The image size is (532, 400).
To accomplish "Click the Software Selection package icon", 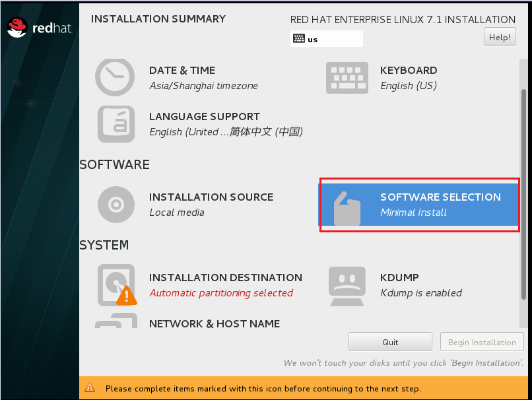I will (347, 209).
